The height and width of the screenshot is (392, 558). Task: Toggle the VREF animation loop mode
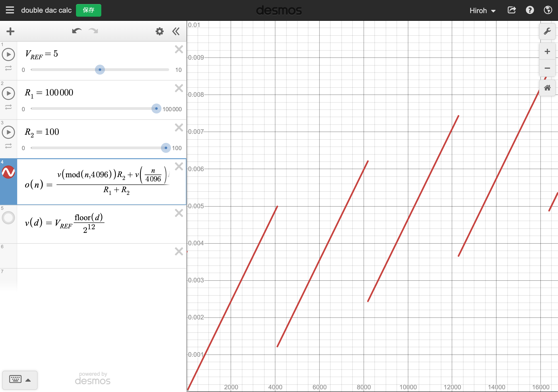coord(9,68)
